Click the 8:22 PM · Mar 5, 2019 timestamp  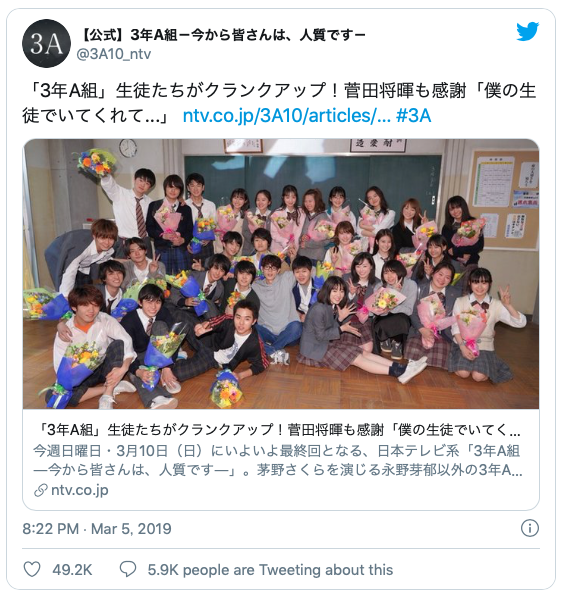click(97, 529)
